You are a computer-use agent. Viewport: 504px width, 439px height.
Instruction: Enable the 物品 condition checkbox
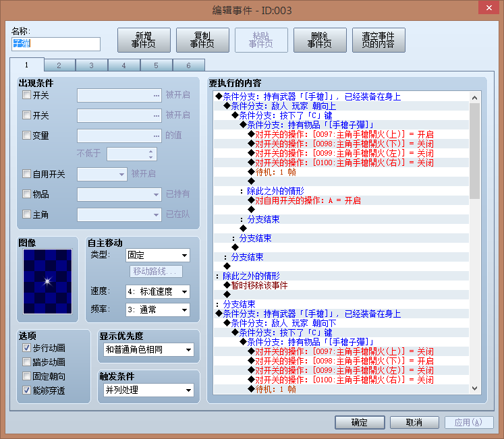(x=26, y=194)
